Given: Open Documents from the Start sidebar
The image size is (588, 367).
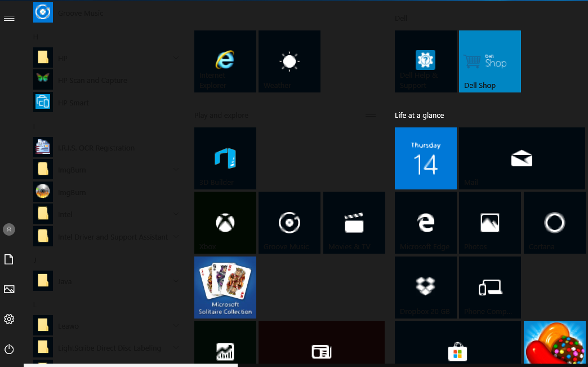Looking at the screenshot, I should click(x=9, y=259).
